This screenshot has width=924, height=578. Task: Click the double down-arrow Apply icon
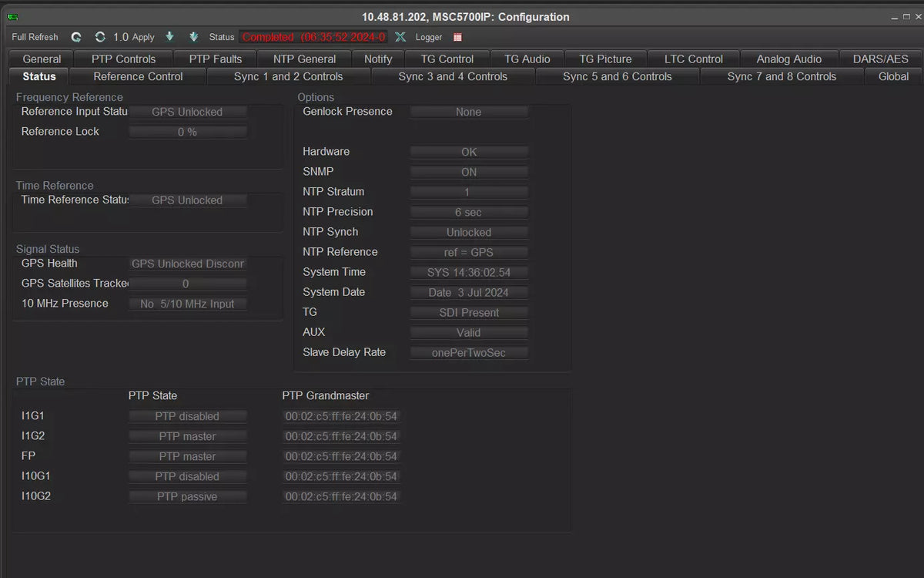193,37
